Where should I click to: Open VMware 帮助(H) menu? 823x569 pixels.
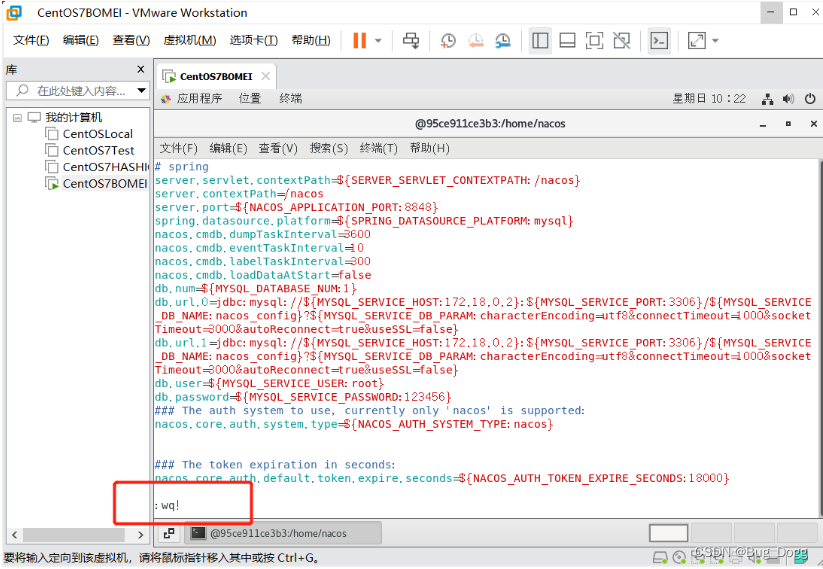tap(311, 40)
